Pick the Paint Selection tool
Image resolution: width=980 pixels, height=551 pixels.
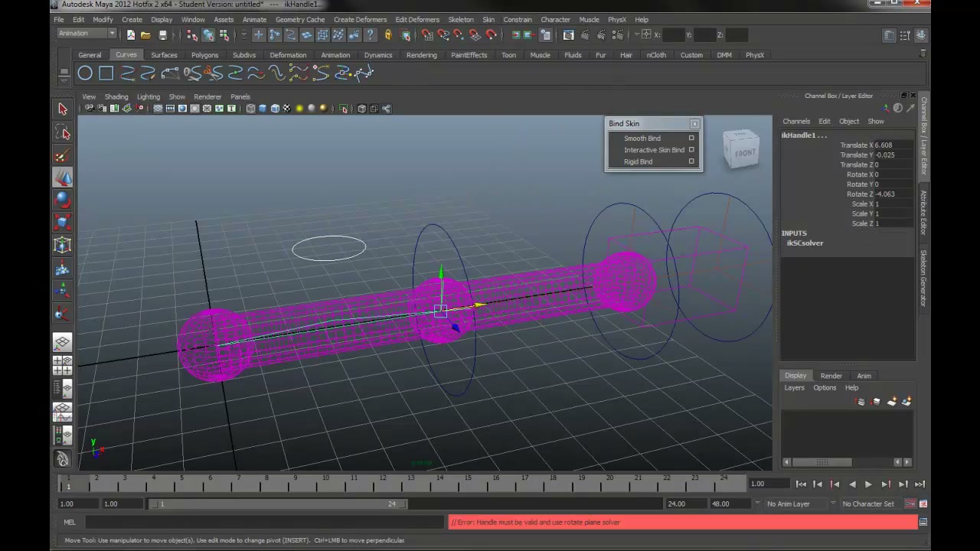pos(63,156)
